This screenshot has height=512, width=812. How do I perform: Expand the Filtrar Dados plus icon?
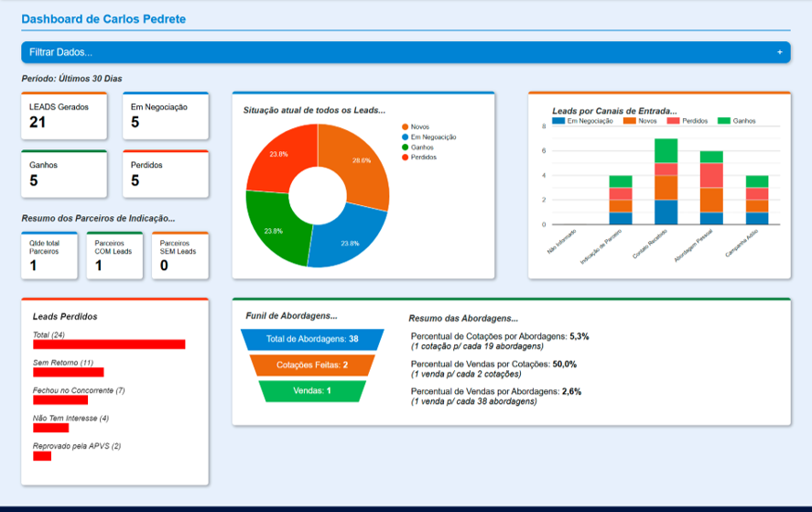point(779,52)
